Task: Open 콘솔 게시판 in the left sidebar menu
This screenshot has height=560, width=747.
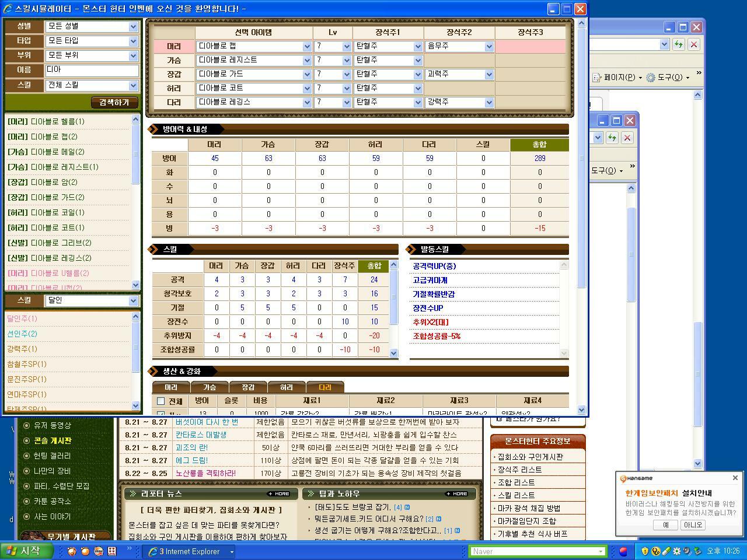Action: point(51,442)
